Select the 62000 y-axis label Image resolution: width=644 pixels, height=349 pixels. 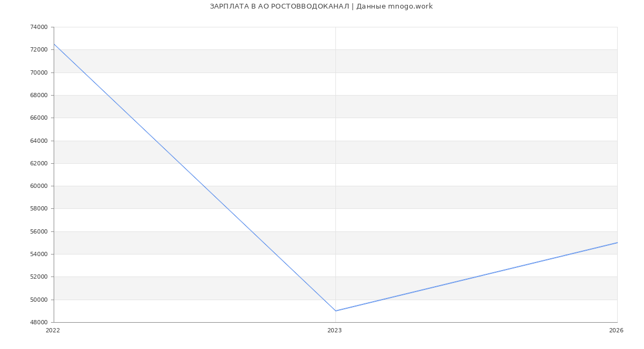tap(39, 163)
